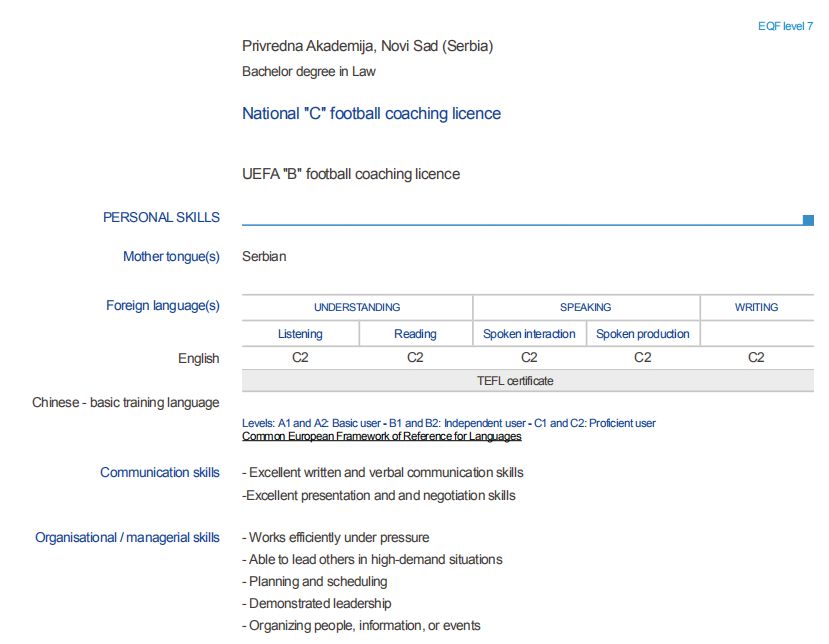Image resolution: width=829 pixels, height=644 pixels.
Task: Click the EQF level 7 label
Action: pyautogui.click(x=785, y=26)
